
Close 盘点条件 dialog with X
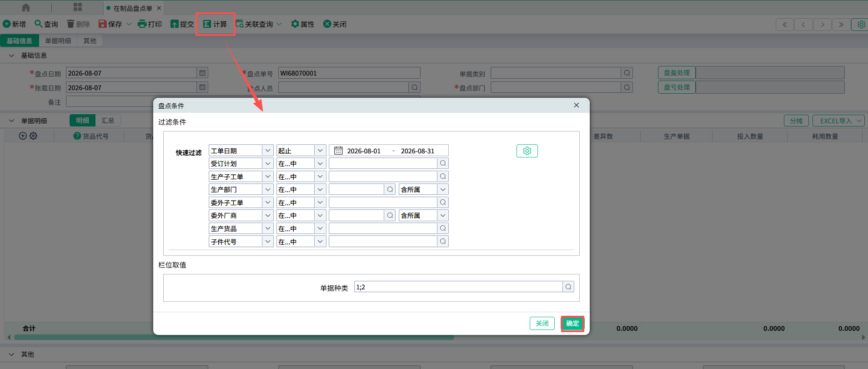577,105
